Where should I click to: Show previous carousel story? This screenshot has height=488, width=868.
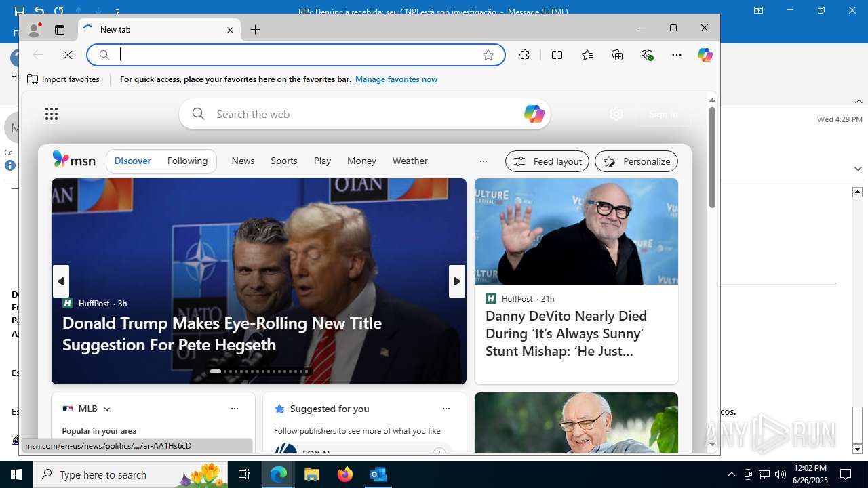pyautogui.click(x=61, y=281)
